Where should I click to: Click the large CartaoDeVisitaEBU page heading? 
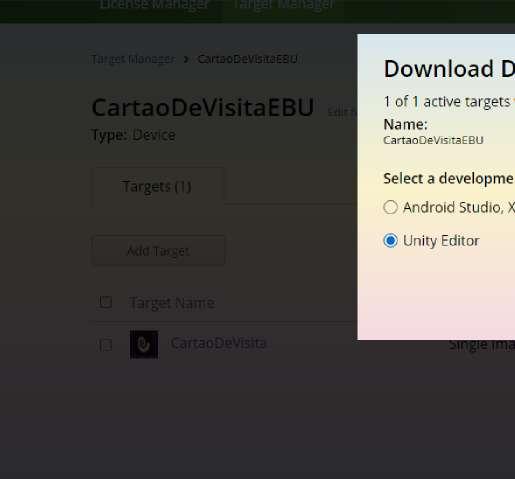[x=203, y=108]
